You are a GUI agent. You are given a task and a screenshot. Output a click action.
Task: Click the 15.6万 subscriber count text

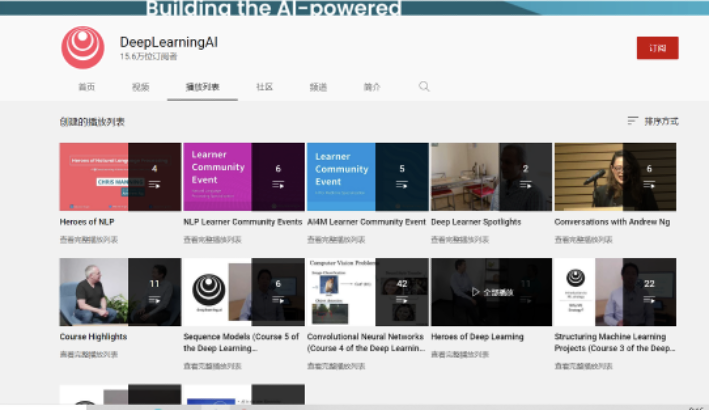point(148,57)
